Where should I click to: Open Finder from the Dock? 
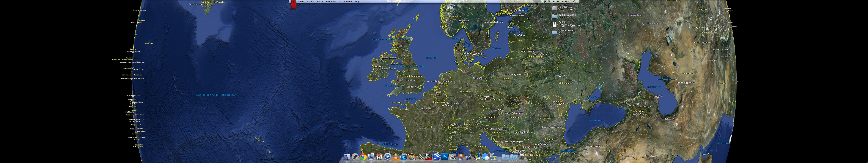pos(347,157)
